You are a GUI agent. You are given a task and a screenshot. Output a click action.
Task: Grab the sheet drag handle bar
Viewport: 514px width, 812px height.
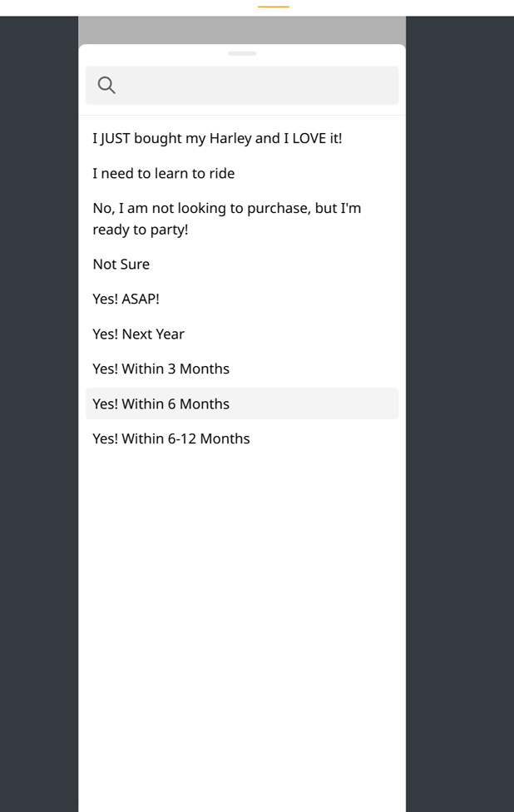pyautogui.click(x=242, y=53)
